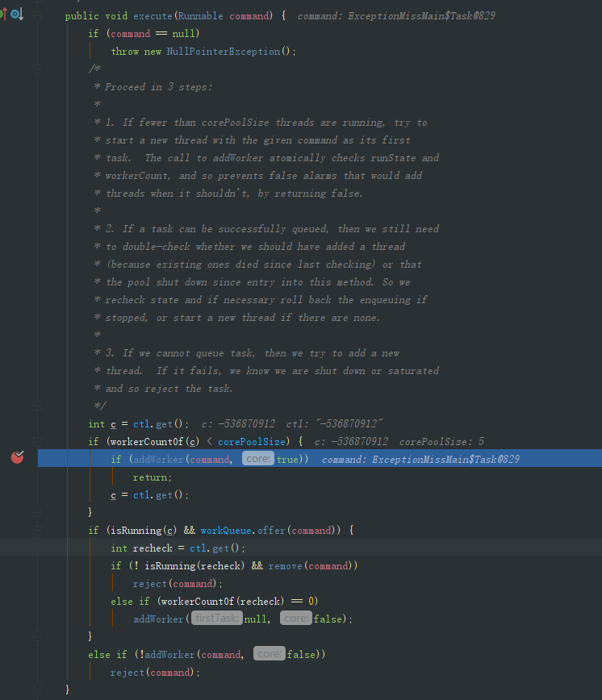Click the return keyword
Screen dimensions: 602x700
(149, 477)
